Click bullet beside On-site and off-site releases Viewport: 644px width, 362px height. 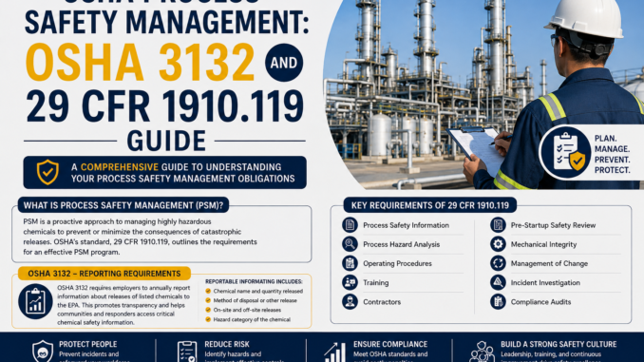tap(208, 310)
